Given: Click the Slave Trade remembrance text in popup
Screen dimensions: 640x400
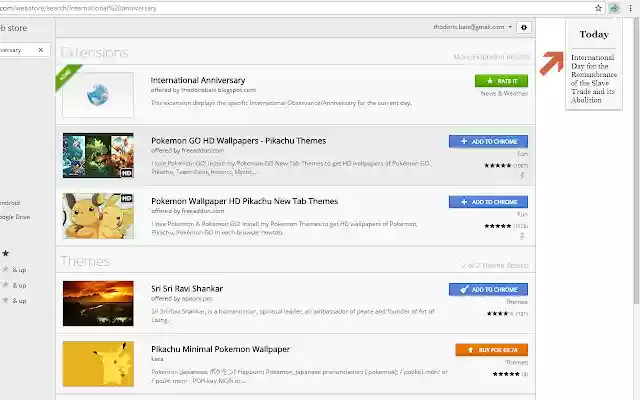Looking at the screenshot, I should pyautogui.click(x=594, y=78).
